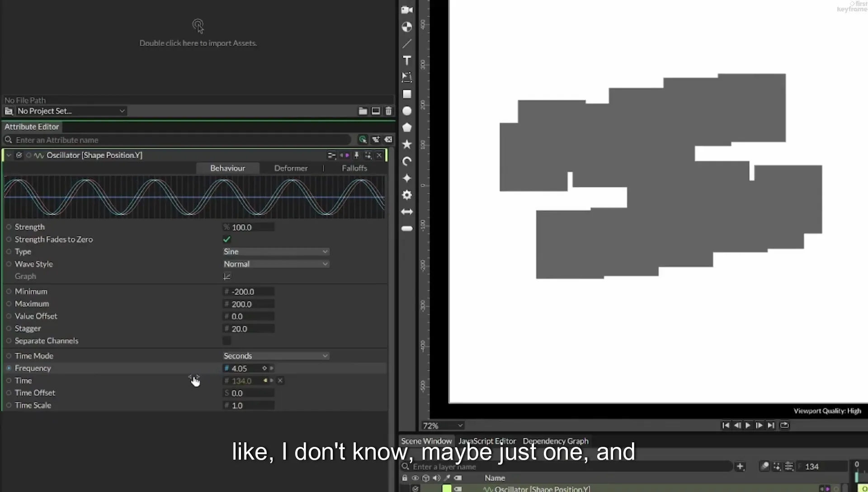Enable the Separate Channels checkbox
Screen dimensions: 868x492
pyautogui.click(x=227, y=341)
